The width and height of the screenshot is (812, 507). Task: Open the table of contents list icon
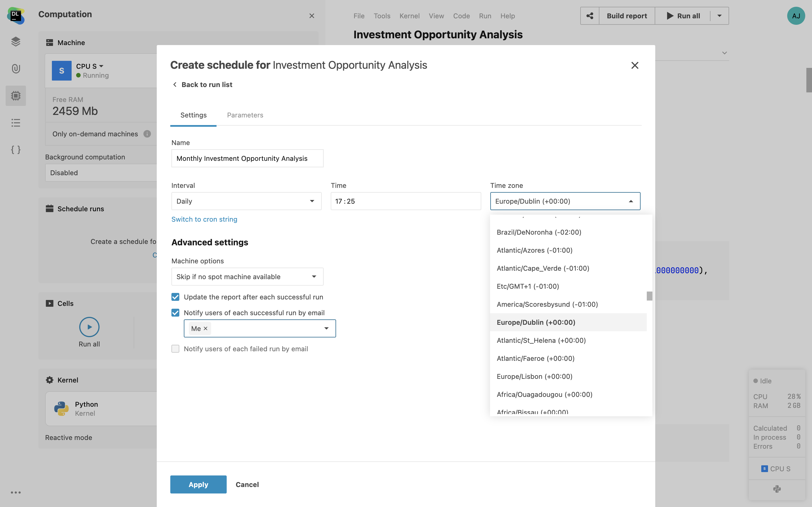point(16,123)
